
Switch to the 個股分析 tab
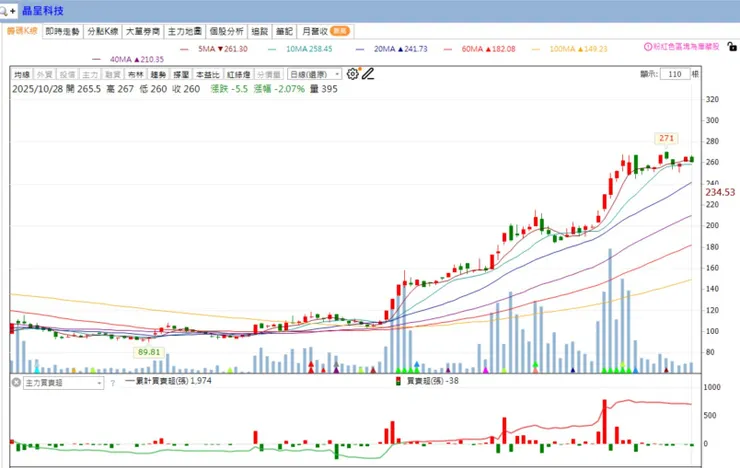pos(227,32)
